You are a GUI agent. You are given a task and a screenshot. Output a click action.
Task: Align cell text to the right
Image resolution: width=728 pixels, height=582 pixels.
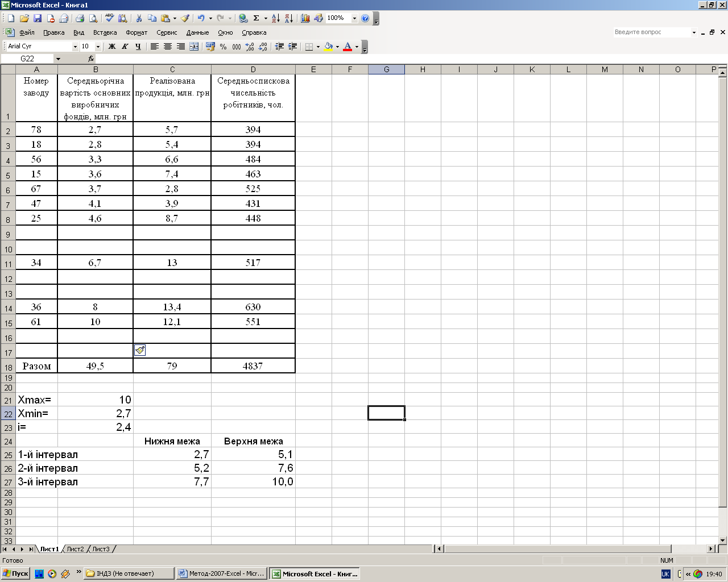point(181,47)
